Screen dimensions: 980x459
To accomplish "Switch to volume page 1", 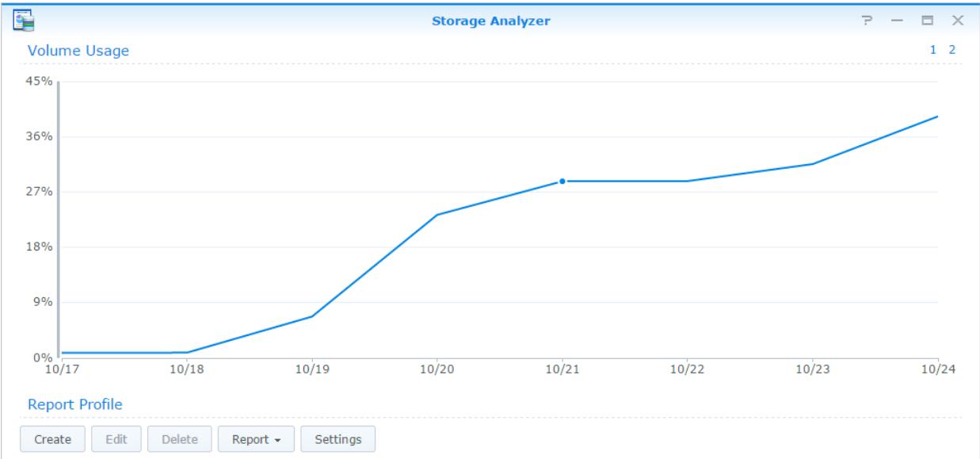I will point(934,50).
